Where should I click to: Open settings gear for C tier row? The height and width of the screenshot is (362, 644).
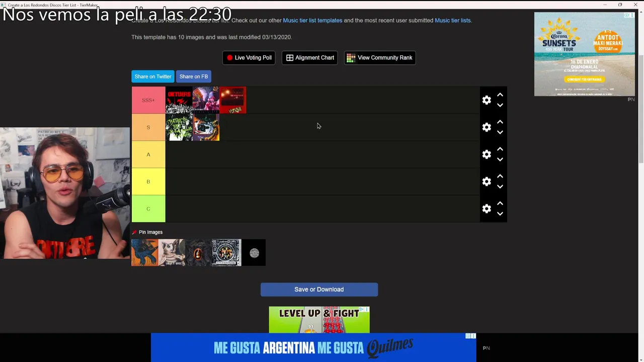point(487,209)
